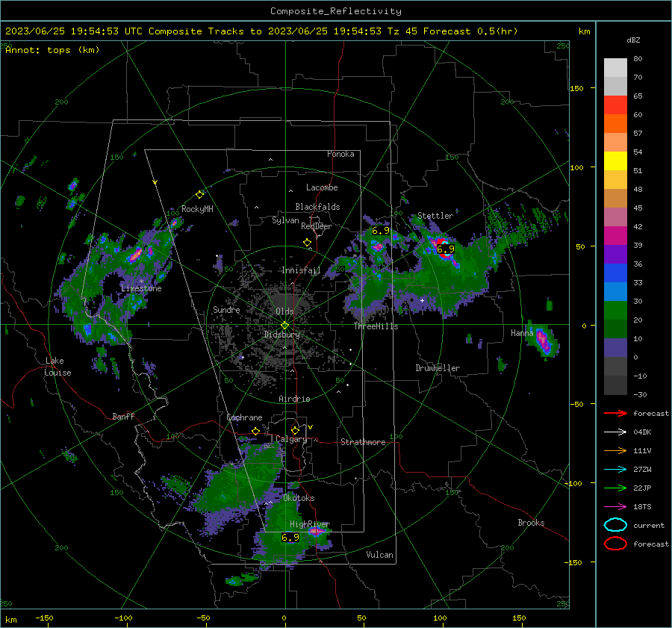
Task: Click the Cochrane city label
Action: click(x=244, y=417)
